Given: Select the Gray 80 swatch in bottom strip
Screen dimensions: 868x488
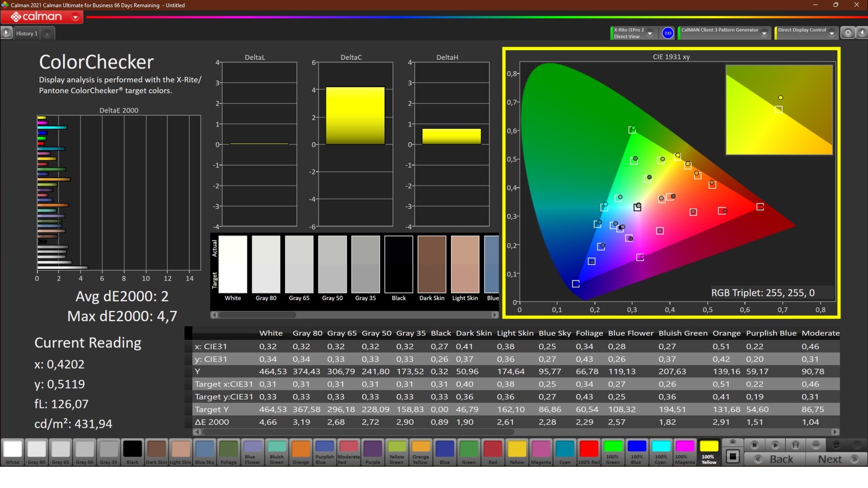Looking at the screenshot, I should pyautogui.click(x=37, y=452).
